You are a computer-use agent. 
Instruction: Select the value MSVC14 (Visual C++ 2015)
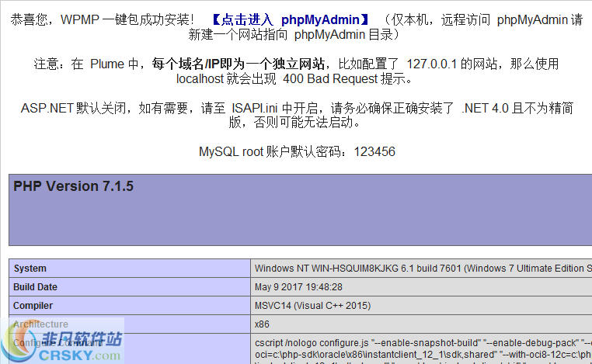[x=312, y=306]
